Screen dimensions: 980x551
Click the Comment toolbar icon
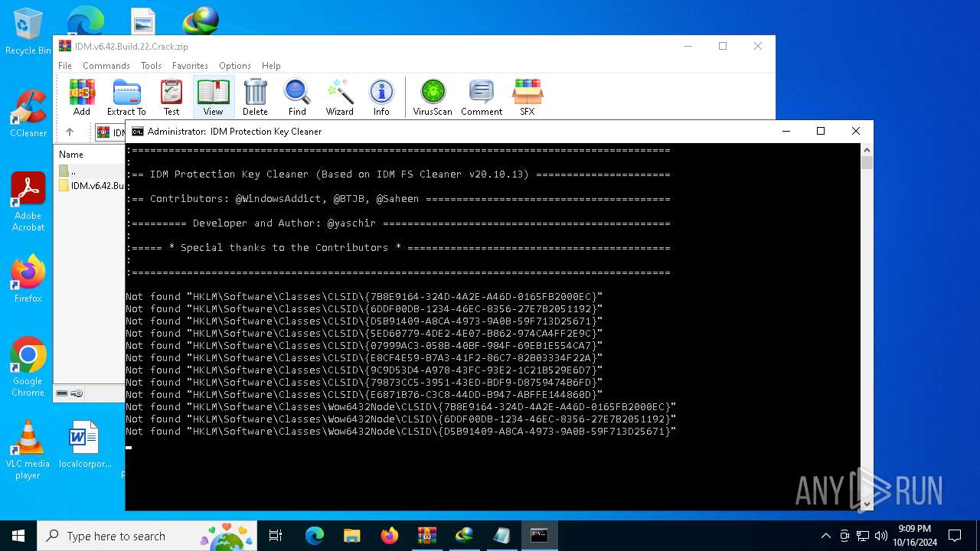(x=482, y=97)
